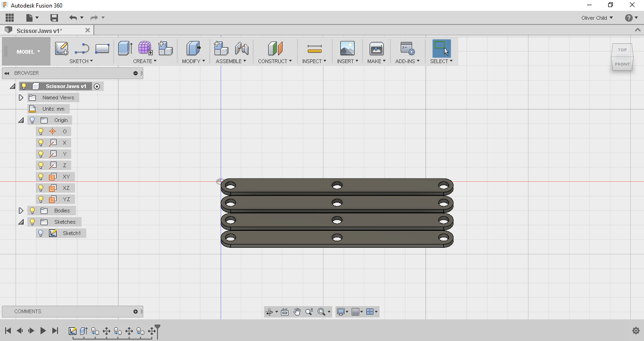The height and width of the screenshot is (341, 644).
Task: Open the File menu dropdown
Action: pyautogui.click(x=33, y=18)
